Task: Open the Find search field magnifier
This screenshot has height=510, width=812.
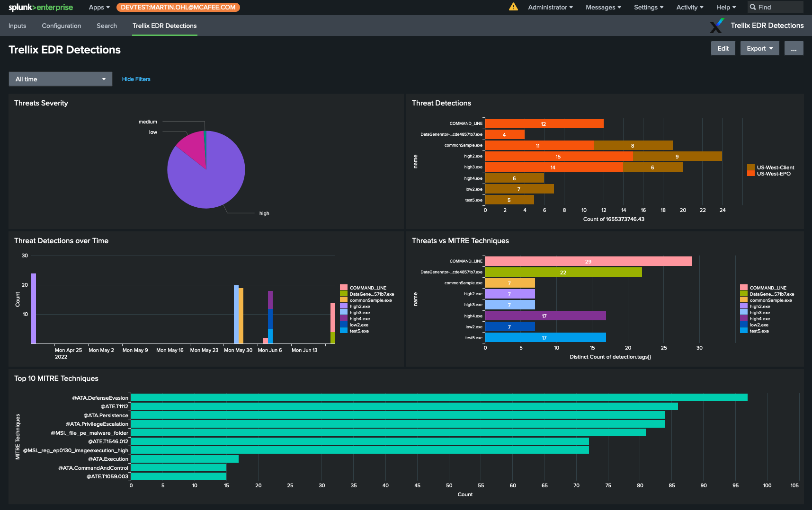Action: (x=754, y=7)
